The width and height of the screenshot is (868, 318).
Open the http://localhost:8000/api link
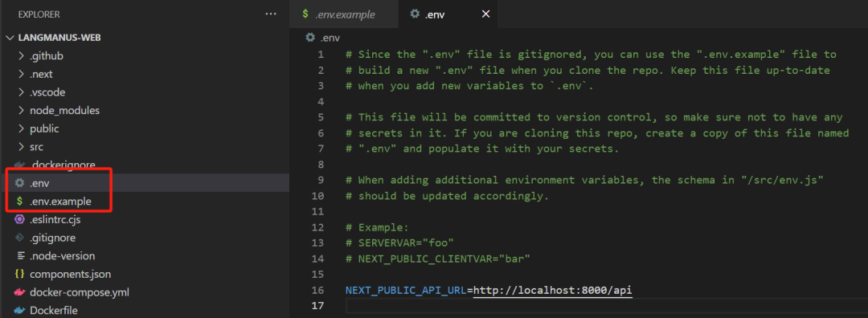(553, 291)
